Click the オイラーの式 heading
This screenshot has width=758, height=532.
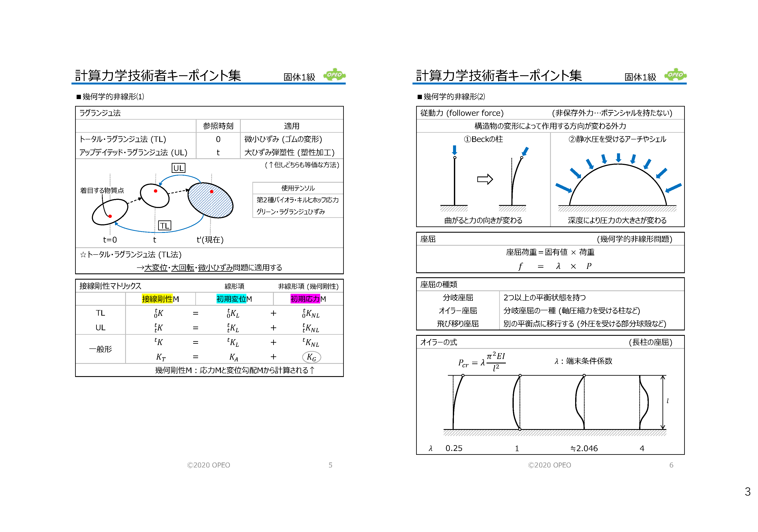(x=439, y=342)
